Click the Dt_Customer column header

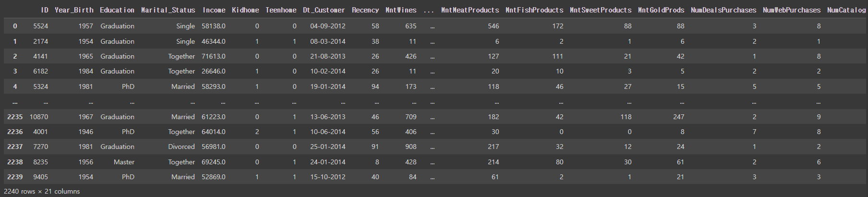[324, 10]
